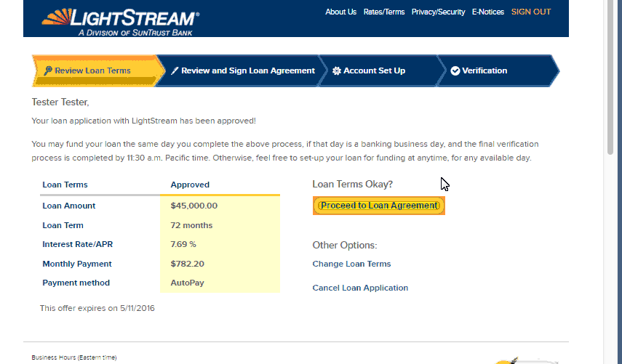Click the vertical page scrollbar thumb
Image resolution: width=622 pixels, height=364 pixels.
click(610, 77)
